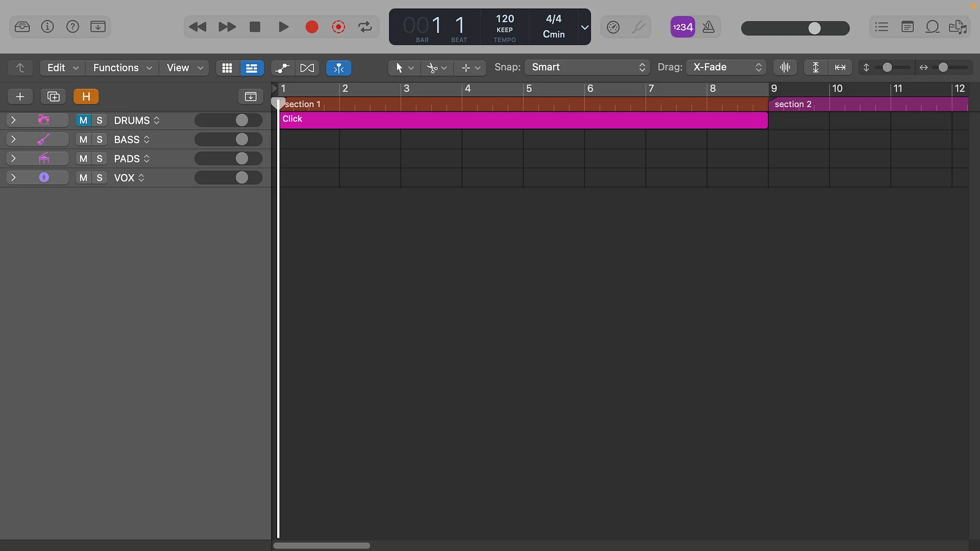Click the red Record button
The height and width of the screenshot is (551, 980).
click(x=312, y=27)
